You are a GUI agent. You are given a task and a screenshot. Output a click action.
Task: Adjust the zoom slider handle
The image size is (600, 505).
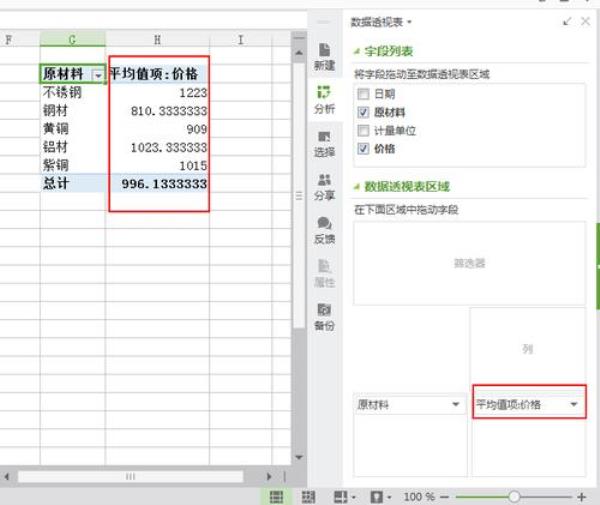tap(514, 497)
